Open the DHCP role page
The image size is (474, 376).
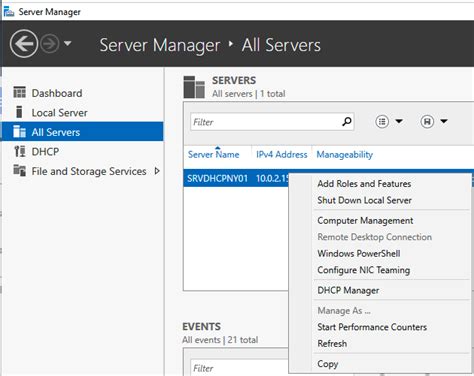tap(45, 152)
